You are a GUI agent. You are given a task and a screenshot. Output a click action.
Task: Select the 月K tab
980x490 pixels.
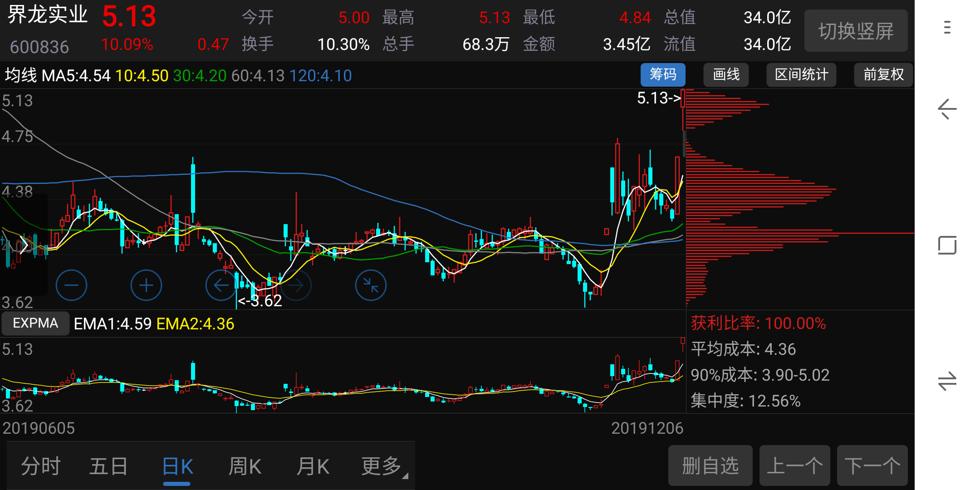[313, 466]
